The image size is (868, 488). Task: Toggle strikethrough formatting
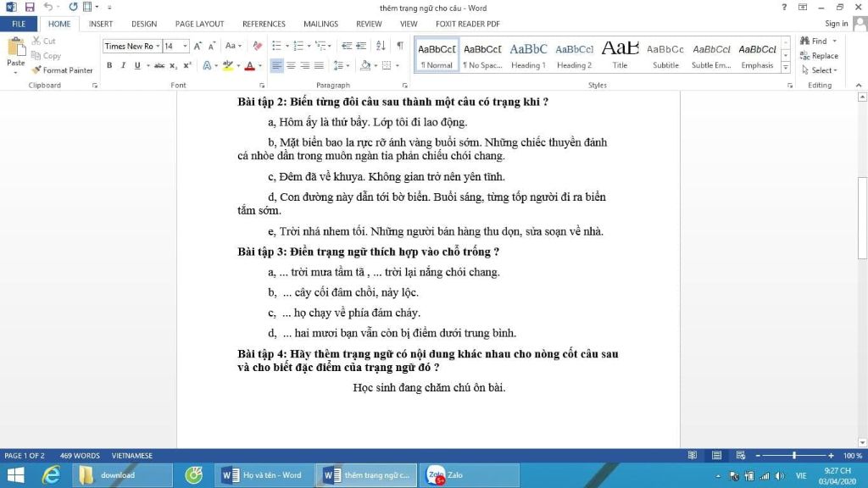coord(159,65)
